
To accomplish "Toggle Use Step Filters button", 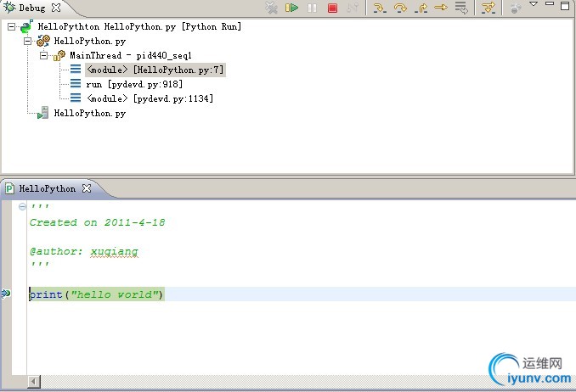I will click(x=488, y=8).
